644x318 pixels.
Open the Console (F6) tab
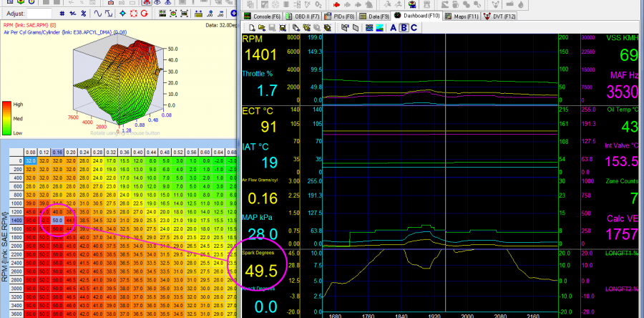tap(263, 16)
